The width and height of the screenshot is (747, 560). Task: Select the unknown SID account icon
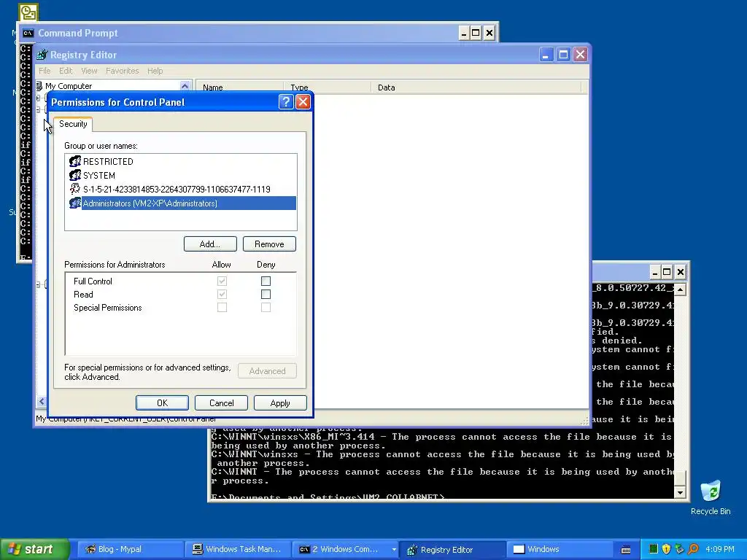pos(75,189)
